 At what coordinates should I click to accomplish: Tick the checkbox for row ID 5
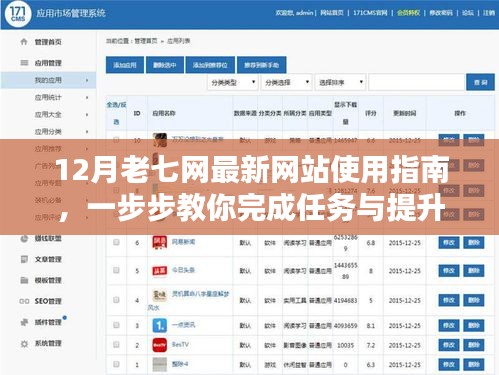116,270
